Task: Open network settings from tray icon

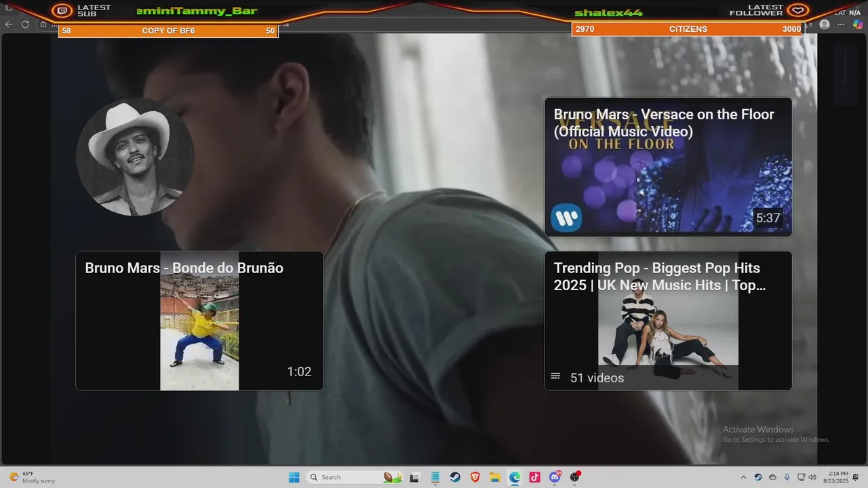Action: tap(801, 477)
